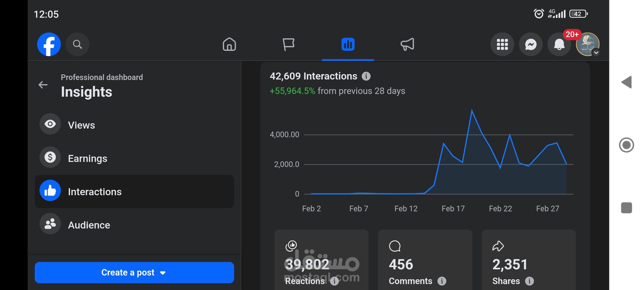The image size is (644, 290).
Task: Open the Audience insights section
Action: pyautogui.click(x=134, y=225)
